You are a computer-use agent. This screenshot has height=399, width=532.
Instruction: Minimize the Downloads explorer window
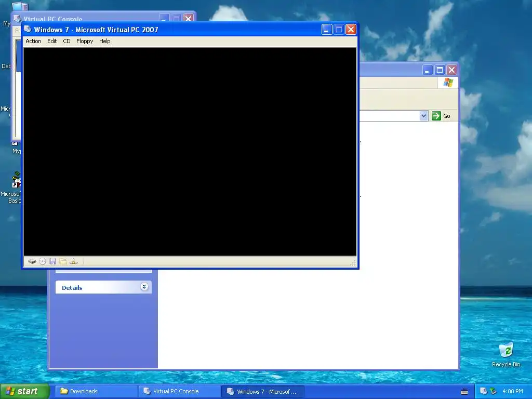[x=427, y=70]
